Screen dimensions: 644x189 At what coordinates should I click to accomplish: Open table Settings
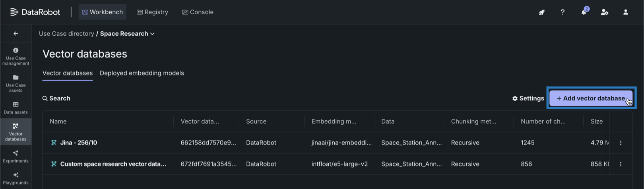pyautogui.click(x=528, y=98)
